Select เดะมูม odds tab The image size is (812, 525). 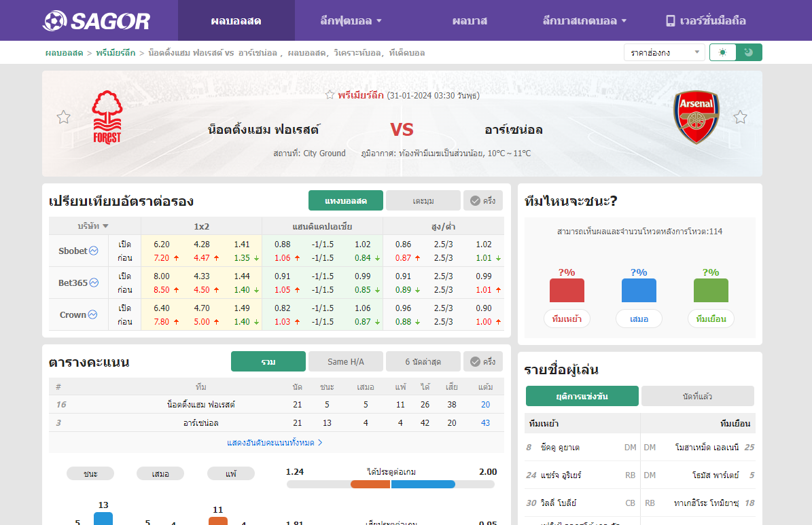(x=423, y=200)
